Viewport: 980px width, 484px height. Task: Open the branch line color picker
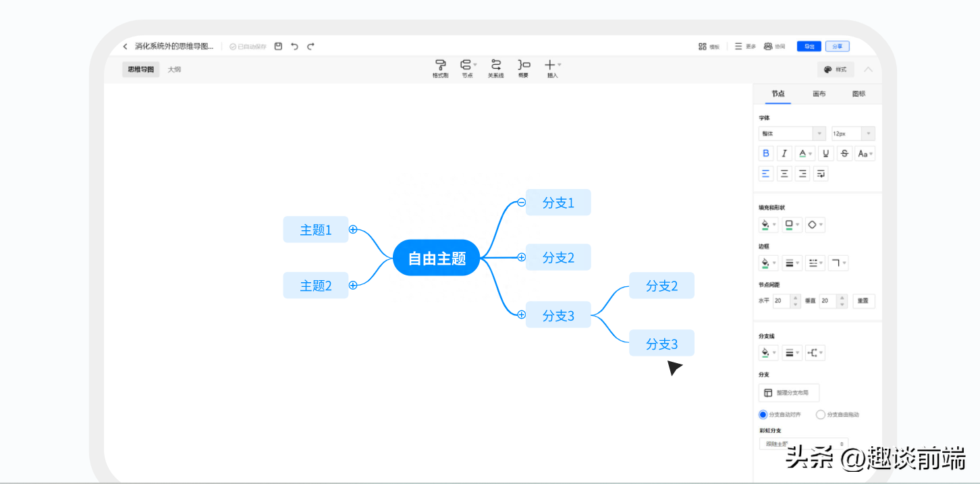pos(769,352)
